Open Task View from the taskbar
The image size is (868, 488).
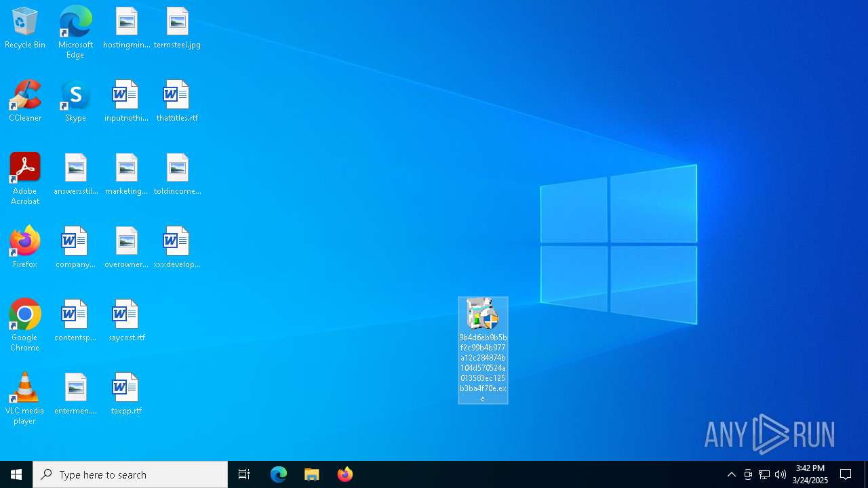(244, 474)
